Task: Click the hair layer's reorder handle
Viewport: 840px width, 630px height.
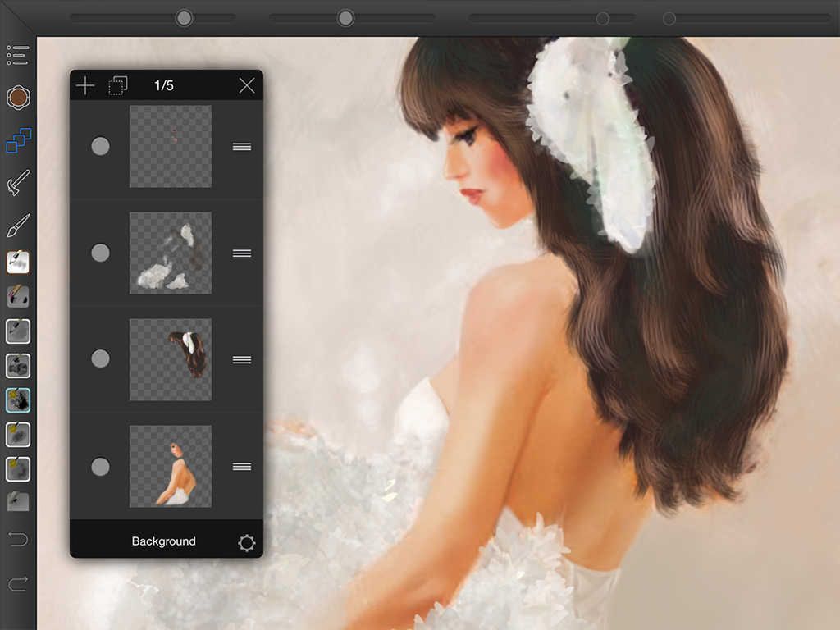Action: pos(242,359)
